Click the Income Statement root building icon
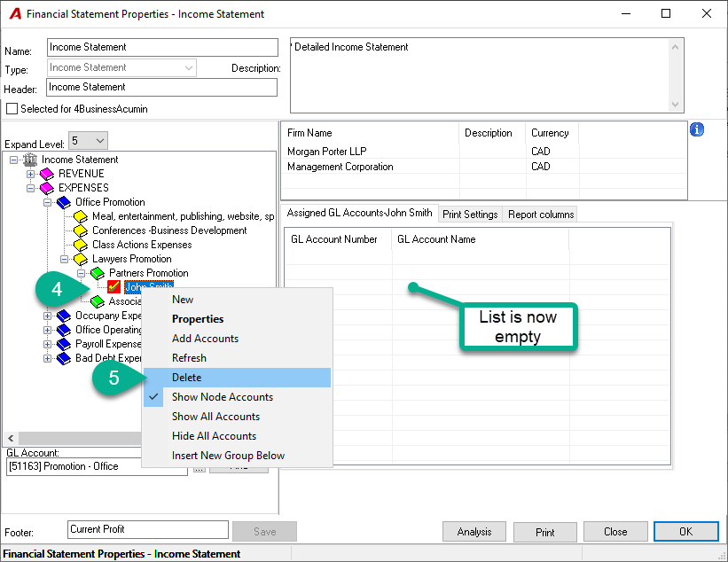 30,160
